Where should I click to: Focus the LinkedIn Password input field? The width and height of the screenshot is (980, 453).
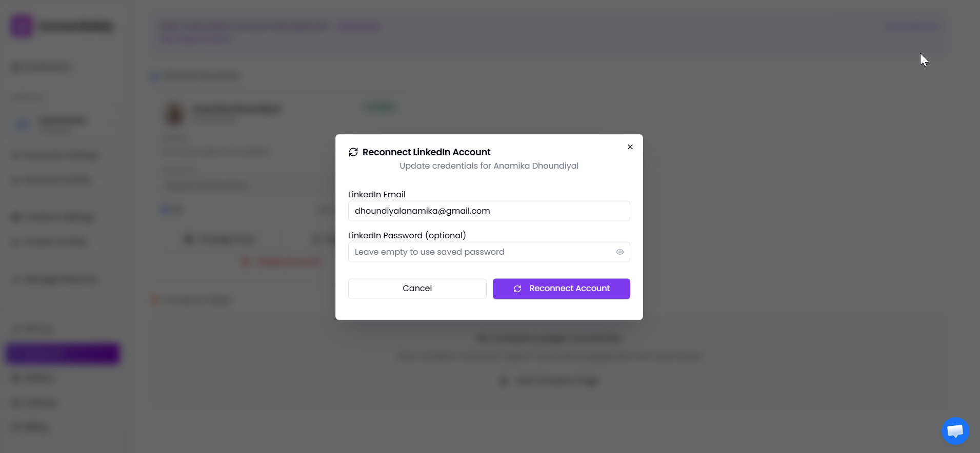click(x=482, y=252)
